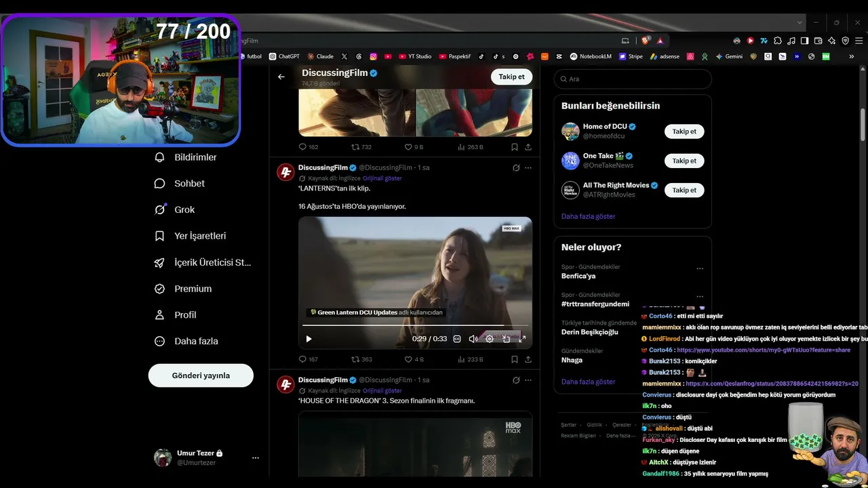Show original text of HOUSE OF THE DRAGON post
Screen dimensions: 868x488
coord(382,390)
